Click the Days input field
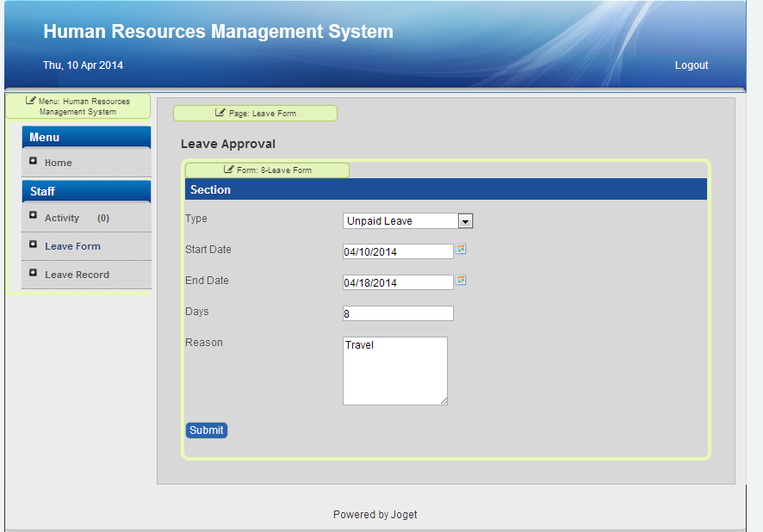Viewport: 763px width, 532px height. [x=398, y=313]
